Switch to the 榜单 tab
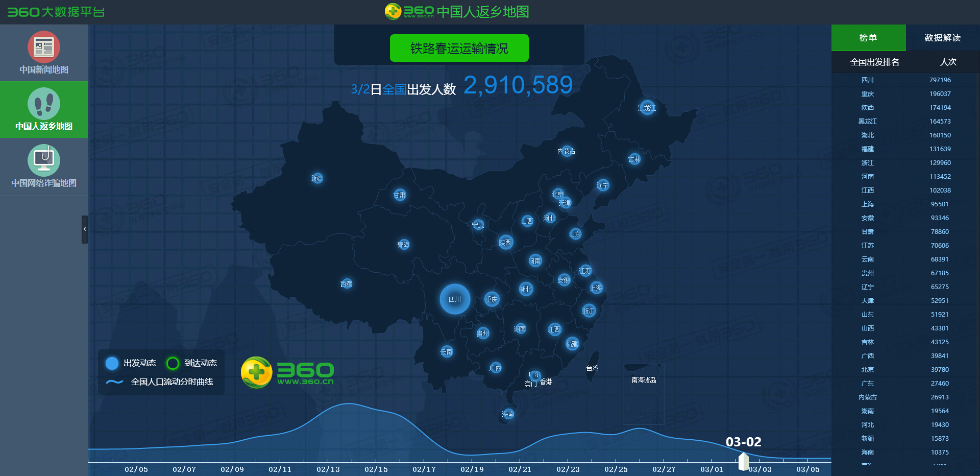The image size is (980, 476). point(869,38)
